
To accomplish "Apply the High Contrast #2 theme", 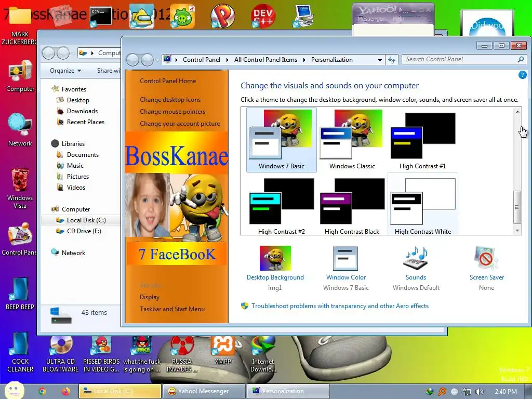I will click(281, 205).
